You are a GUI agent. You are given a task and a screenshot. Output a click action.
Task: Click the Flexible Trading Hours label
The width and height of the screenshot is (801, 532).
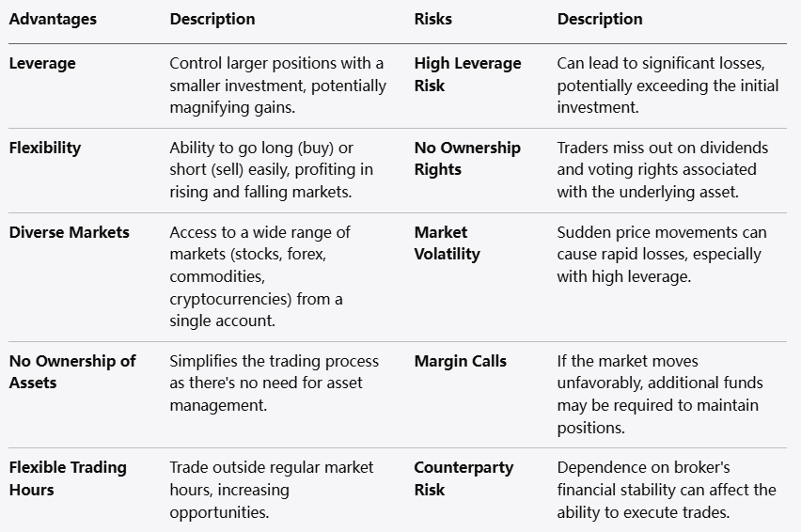click(x=68, y=477)
